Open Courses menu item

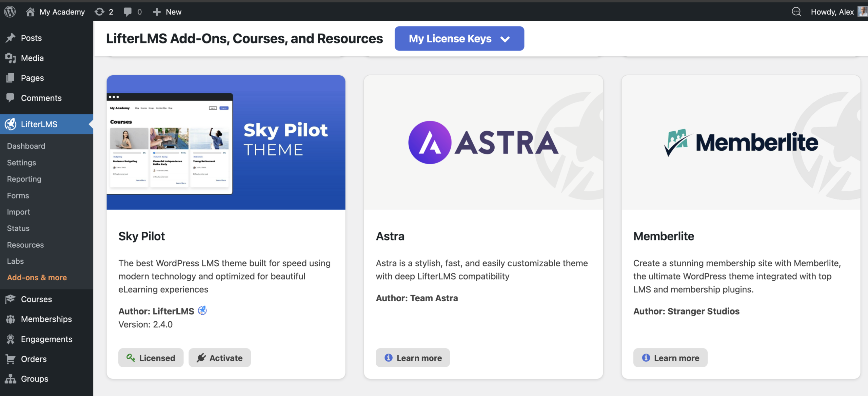[46, 299]
